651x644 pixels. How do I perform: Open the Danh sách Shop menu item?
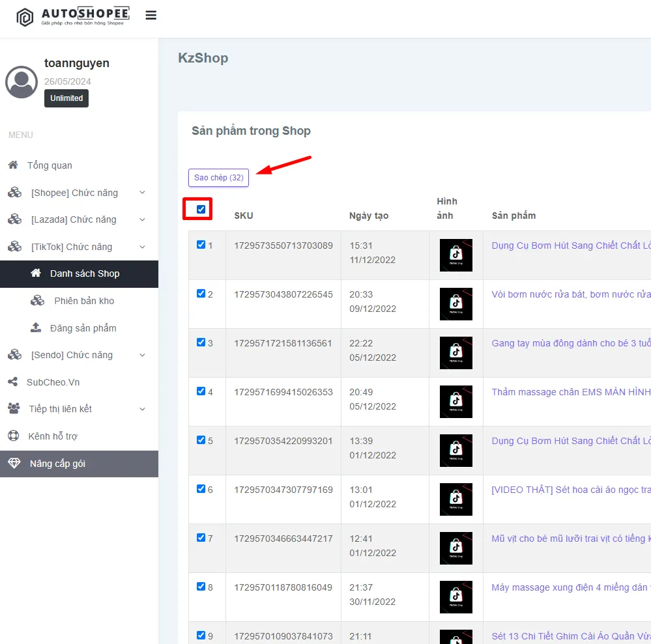[79, 274]
